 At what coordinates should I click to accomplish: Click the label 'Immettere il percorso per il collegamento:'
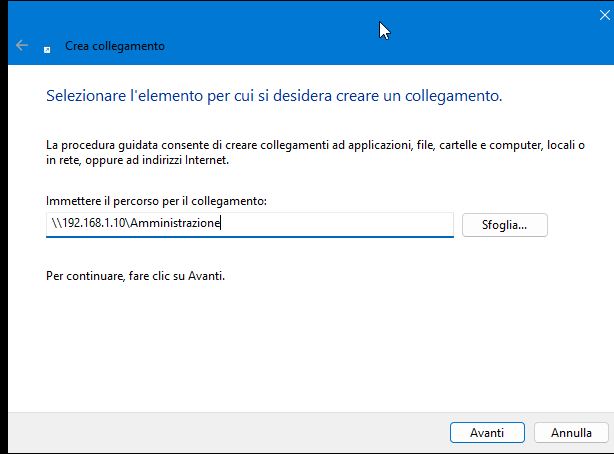click(x=156, y=201)
